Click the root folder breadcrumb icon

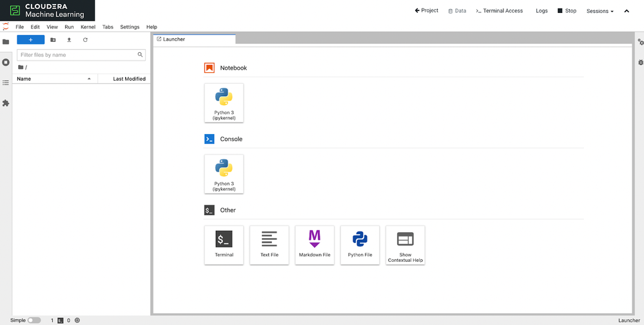click(21, 67)
